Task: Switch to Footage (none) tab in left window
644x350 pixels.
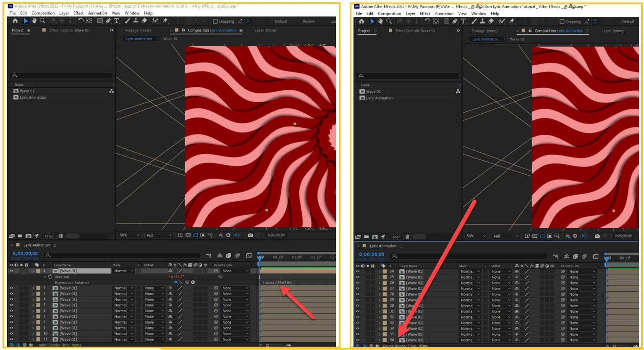Action: [x=138, y=30]
